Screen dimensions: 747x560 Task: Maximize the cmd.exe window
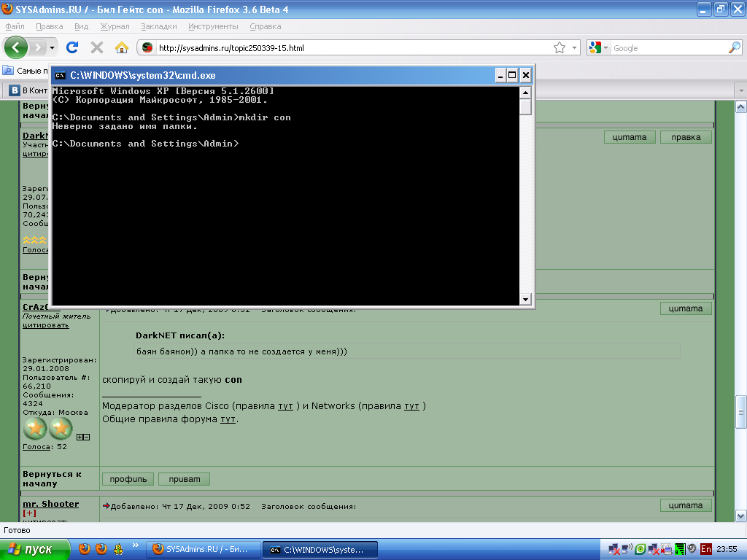[x=512, y=75]
